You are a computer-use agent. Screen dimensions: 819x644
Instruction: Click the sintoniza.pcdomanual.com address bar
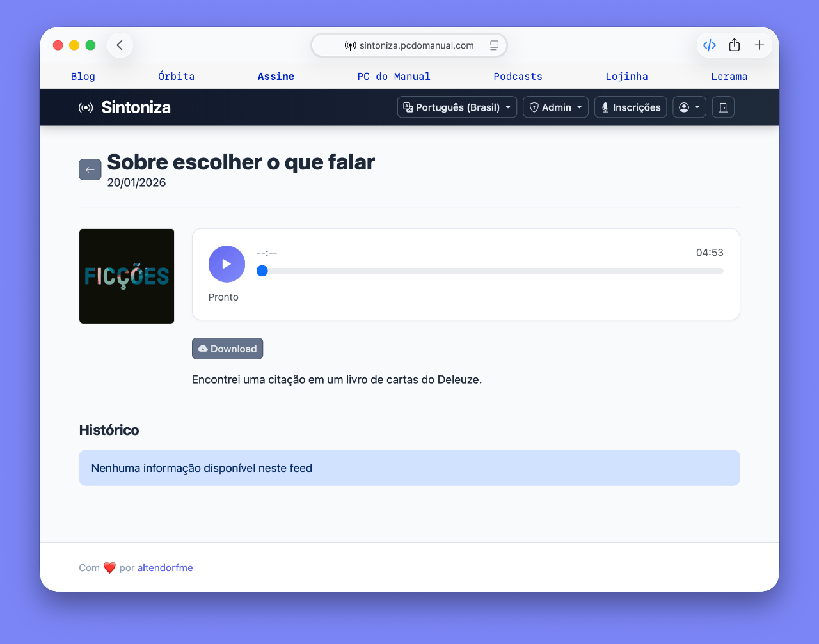tap(409, 45)
